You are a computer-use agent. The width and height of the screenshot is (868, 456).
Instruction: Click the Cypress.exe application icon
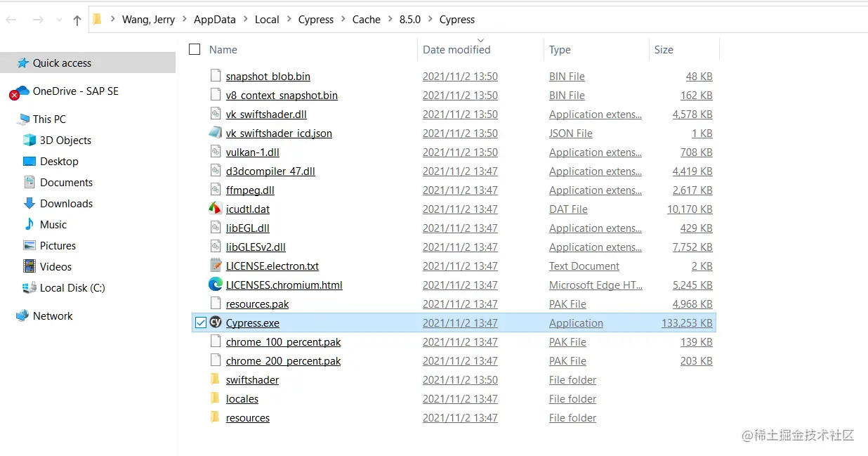coord(216,323)
